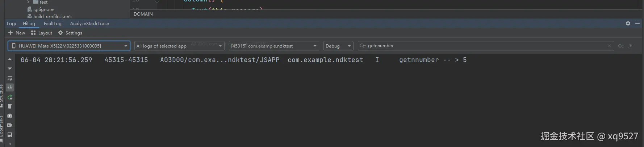Clear the log with the trash icon
644x147 pixels.
click(10, 106)
